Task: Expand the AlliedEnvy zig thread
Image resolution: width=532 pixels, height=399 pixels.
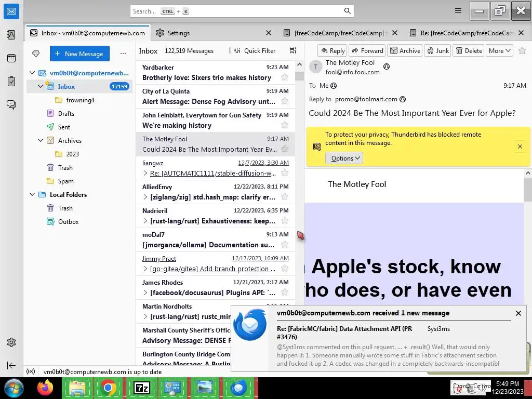Action: point(145,197)
